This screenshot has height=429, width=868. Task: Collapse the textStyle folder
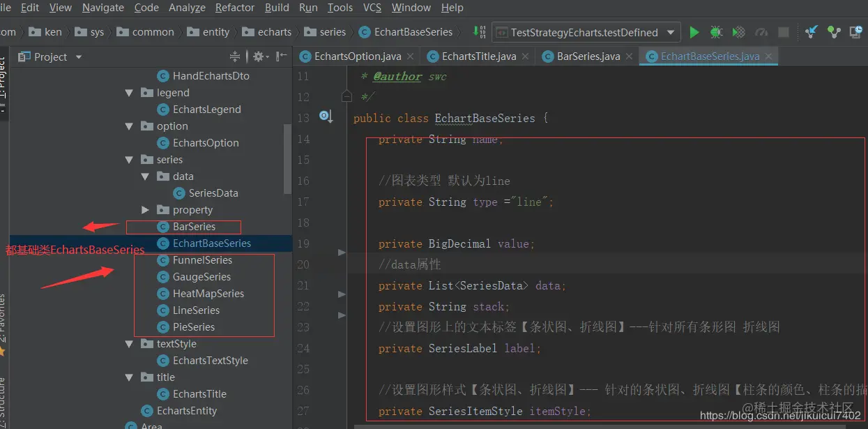[129, 344]
